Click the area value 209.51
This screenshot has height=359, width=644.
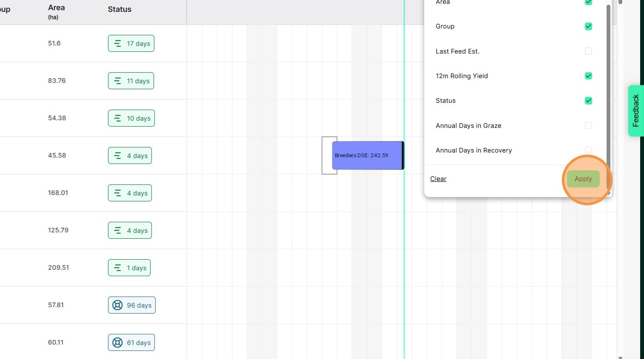tap(59, 268)
